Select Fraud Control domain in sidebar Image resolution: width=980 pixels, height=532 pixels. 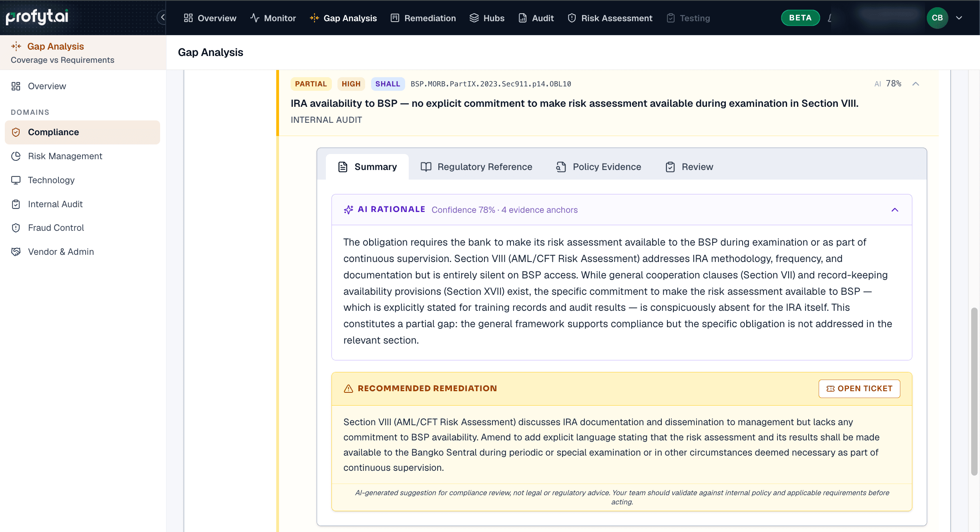pyautogui.click(x=82, y=228)
